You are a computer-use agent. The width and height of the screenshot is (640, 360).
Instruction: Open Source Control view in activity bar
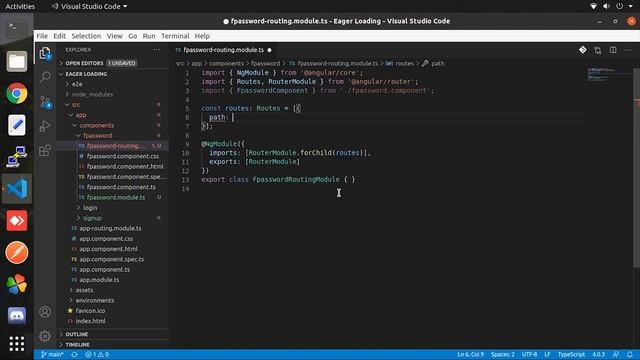[x=45, y=102]
